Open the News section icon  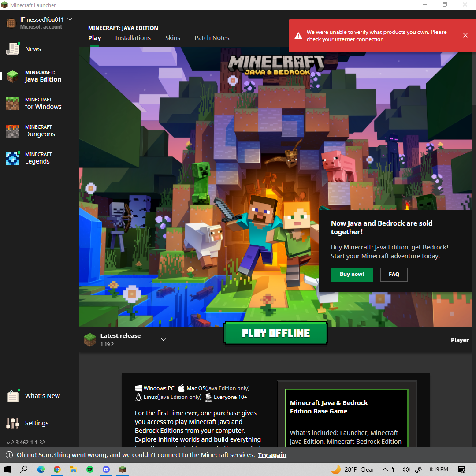tap(13, 49)
